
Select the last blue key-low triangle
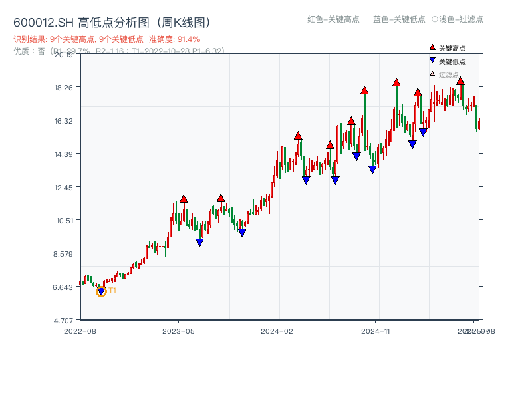click(x=423, y=132)
